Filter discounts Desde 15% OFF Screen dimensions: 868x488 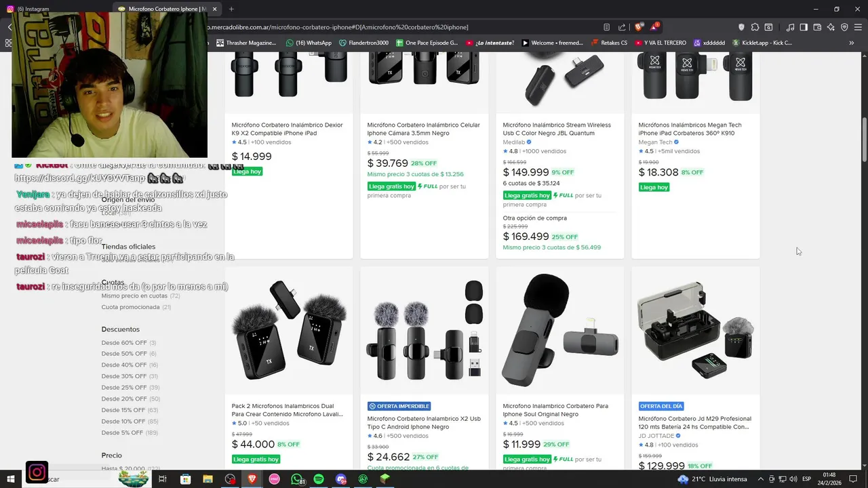(x=130, y=410)
